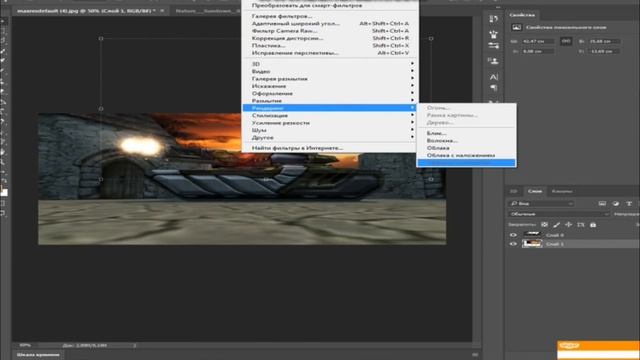The height and width of the screenshot is (360, 640).
Task: Click top-right transform handle on canvas
Action: (x=431, y=38)
